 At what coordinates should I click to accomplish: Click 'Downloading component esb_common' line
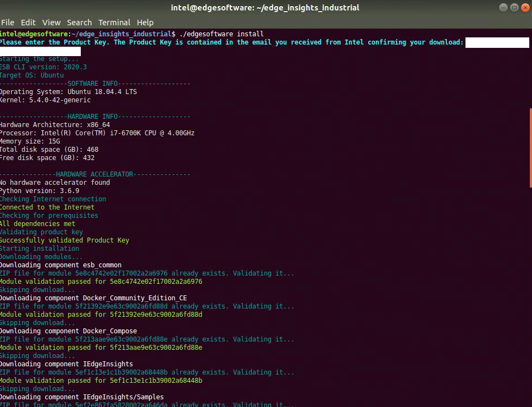[61, 265]
